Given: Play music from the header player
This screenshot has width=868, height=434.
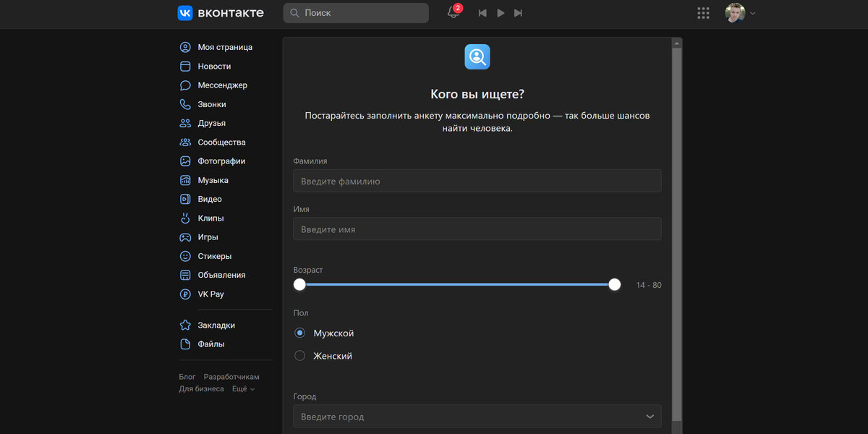Looking at the screenshot, I should [501, 13].
